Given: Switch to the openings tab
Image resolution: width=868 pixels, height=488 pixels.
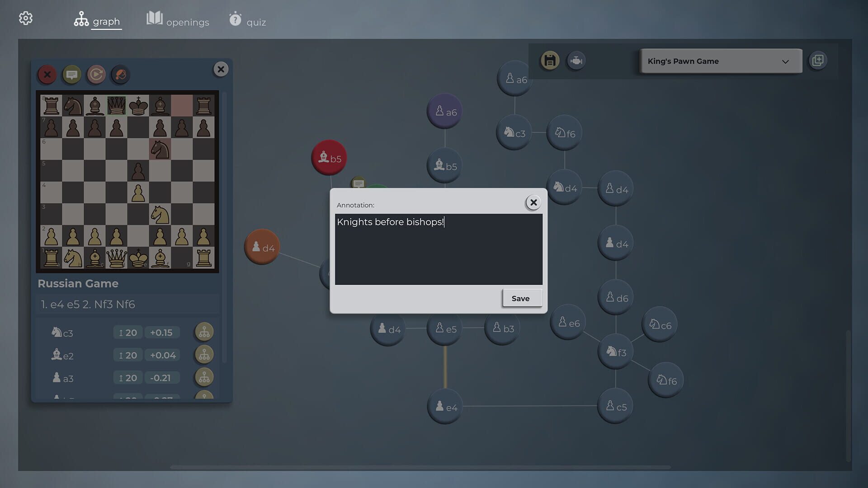Looking at the screenshot, I should 178,20.
